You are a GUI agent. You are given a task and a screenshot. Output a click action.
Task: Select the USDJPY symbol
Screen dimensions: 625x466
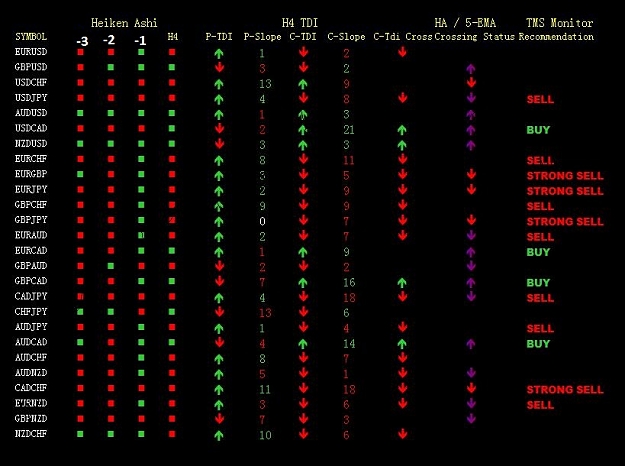point(31,98)
